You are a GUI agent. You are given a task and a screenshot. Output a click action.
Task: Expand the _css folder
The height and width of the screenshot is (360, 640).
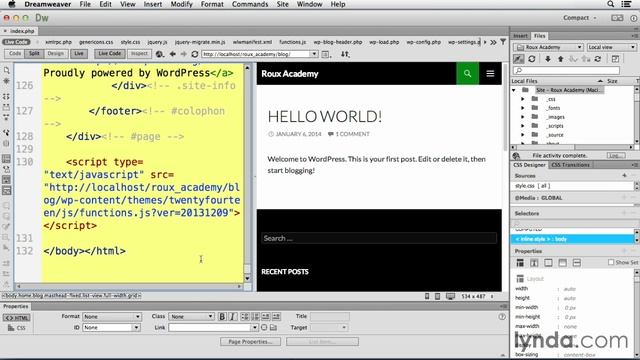[523, 99]
